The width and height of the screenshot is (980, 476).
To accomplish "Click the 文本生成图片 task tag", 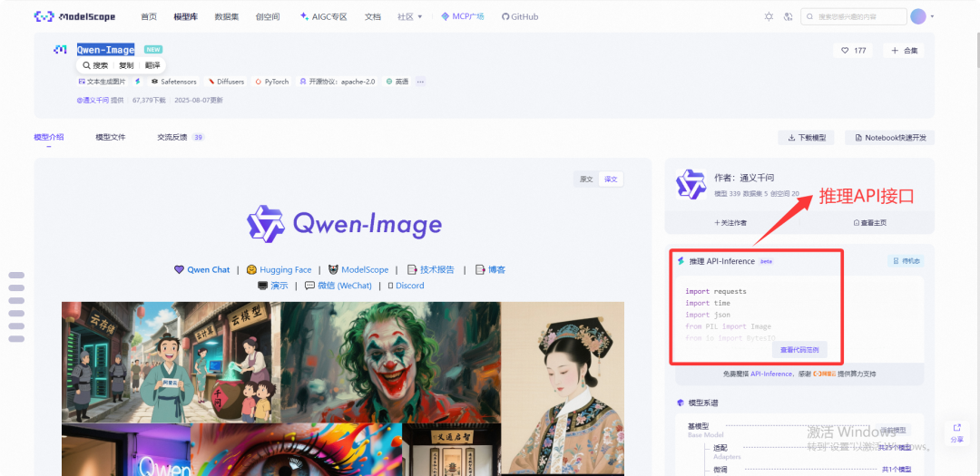I will coord(102,82).
